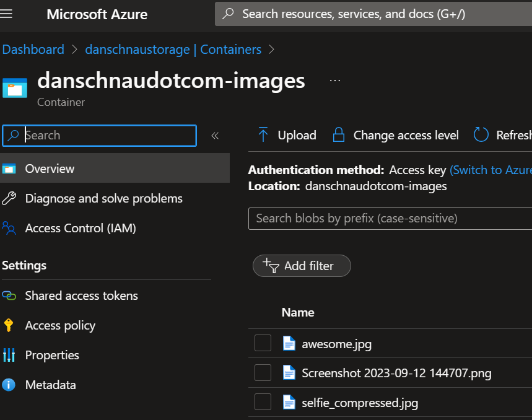Click the Upload arrow icon
This screenshot has height=420, width=532.
263,134
